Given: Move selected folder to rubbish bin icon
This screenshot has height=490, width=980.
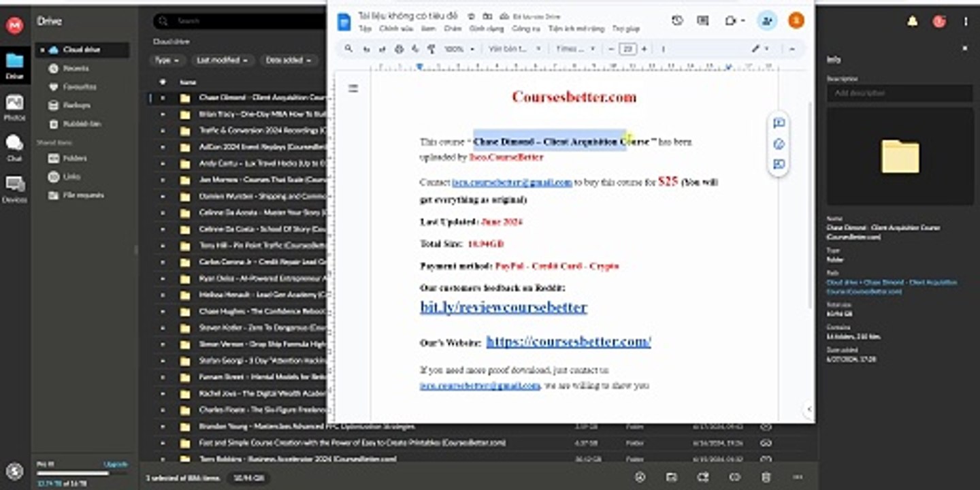Looking at the screenshot, I should (x=766, y=477).
